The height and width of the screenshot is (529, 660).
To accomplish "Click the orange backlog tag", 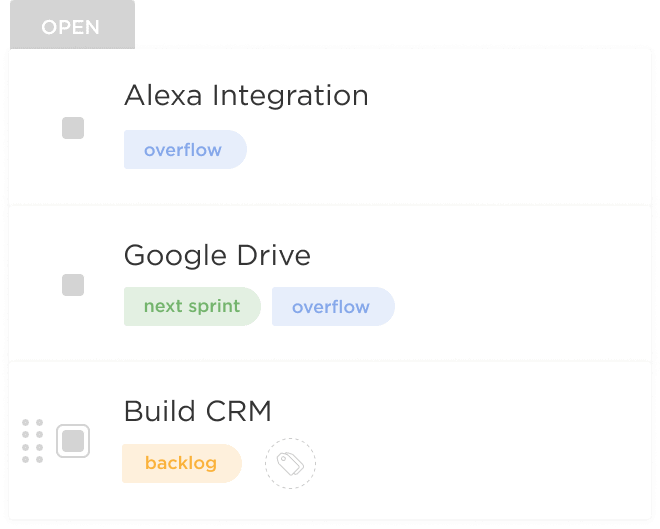I will [182, 463].
